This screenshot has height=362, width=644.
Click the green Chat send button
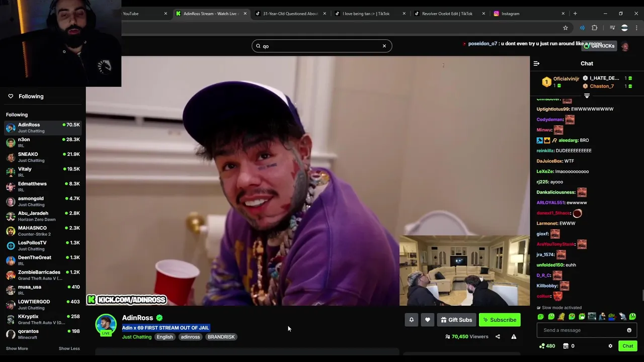coord(627,346)
